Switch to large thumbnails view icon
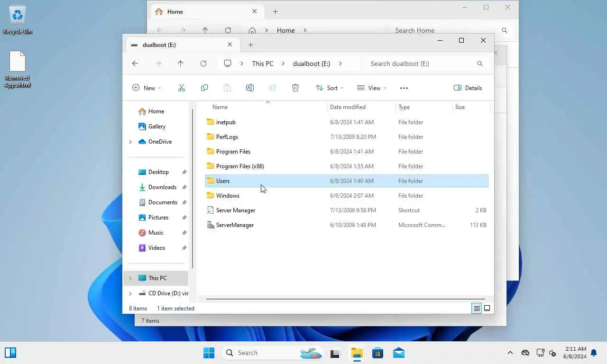This screenshot has height=364, width=607. coord(487,309)
